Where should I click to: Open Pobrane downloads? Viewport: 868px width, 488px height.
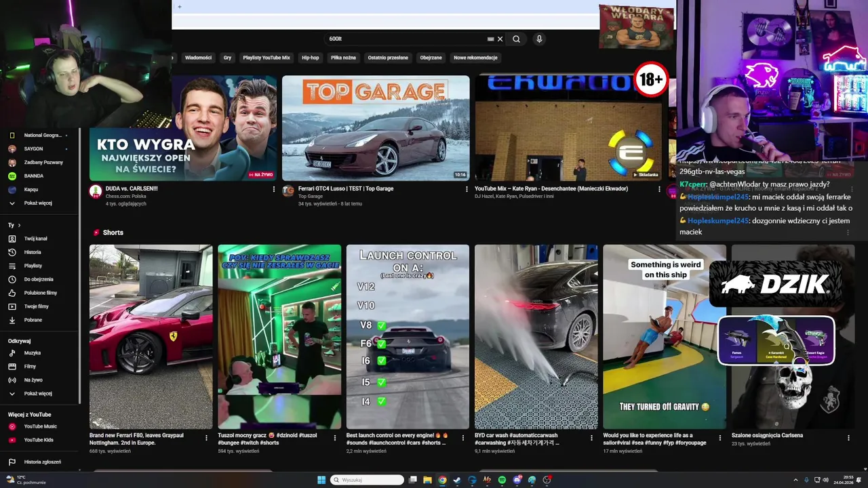click(x=33, y=320)
